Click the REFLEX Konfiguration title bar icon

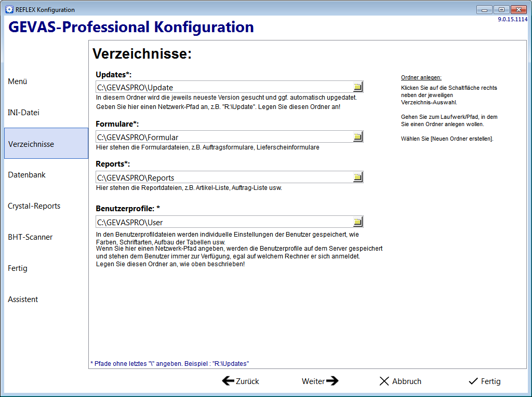point(9,9)
